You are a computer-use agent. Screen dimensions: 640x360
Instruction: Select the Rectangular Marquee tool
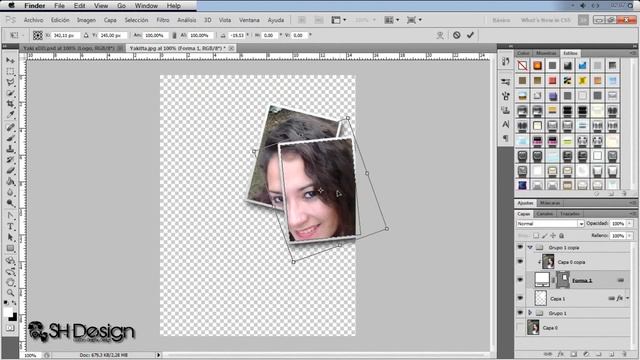pos(10,71)
